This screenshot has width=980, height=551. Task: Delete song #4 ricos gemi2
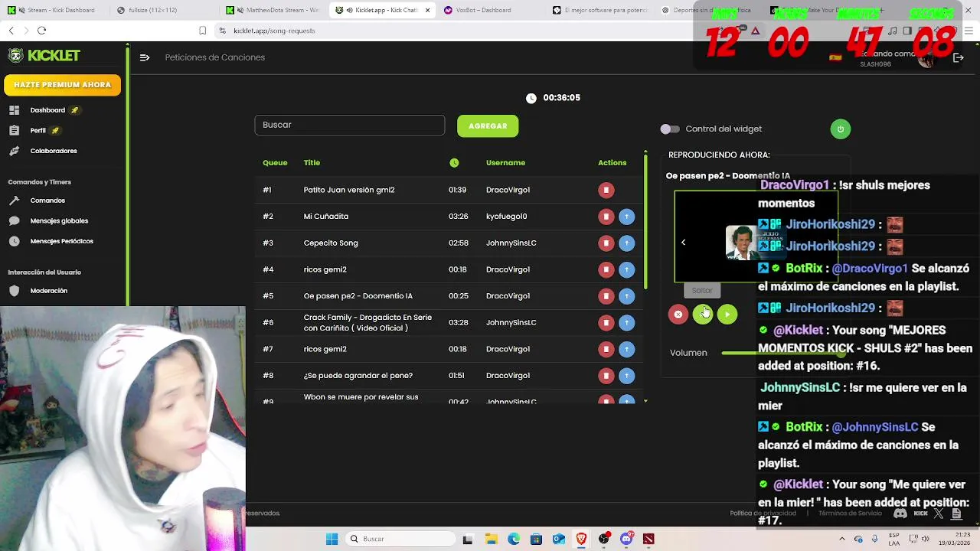click(606, 269)
